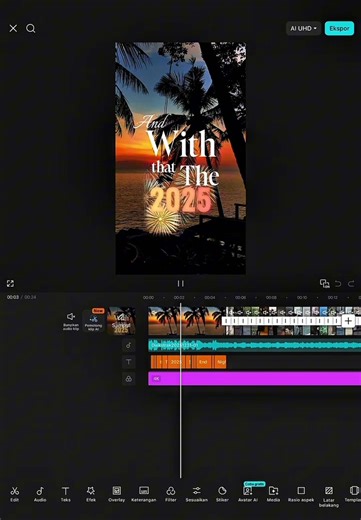Tap the video preview canvas
Screen dimensions: 361x520
tap(180, 158)
